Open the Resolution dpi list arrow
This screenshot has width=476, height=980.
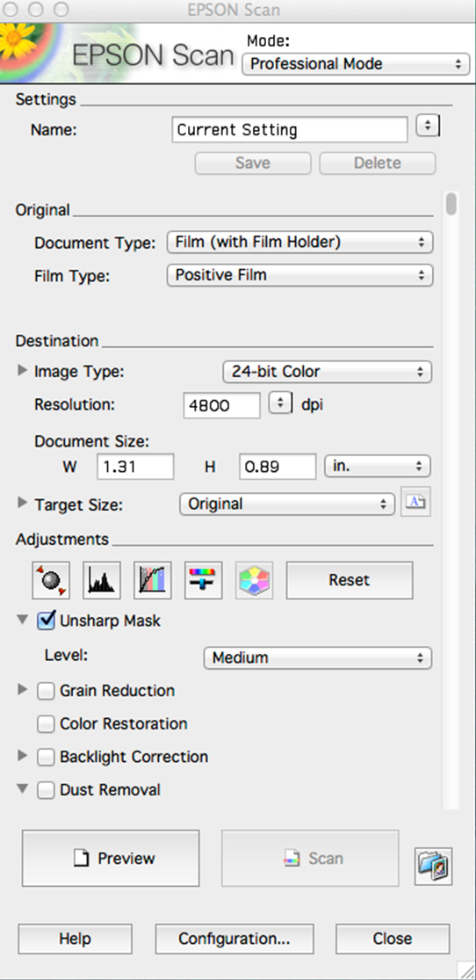pyautogui.click(x=280, y=403)
